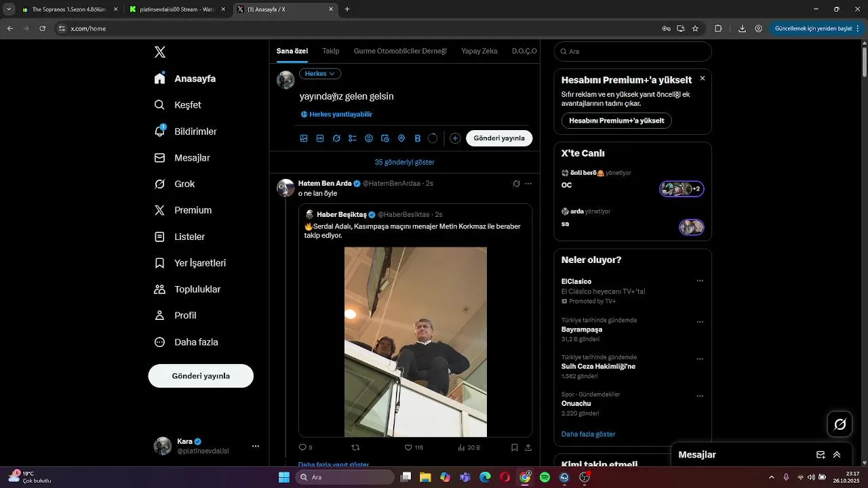Open options for Onuachu trend

point(700,396)
